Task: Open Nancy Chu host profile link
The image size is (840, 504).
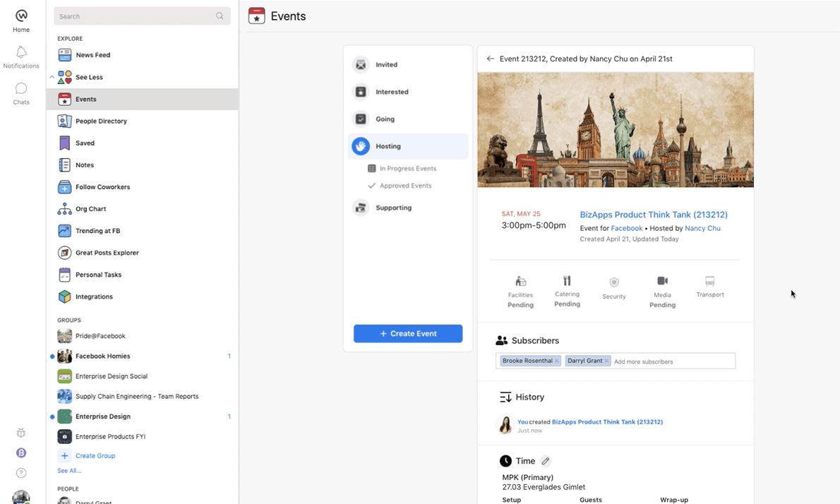Action: (x=702, y=228)
